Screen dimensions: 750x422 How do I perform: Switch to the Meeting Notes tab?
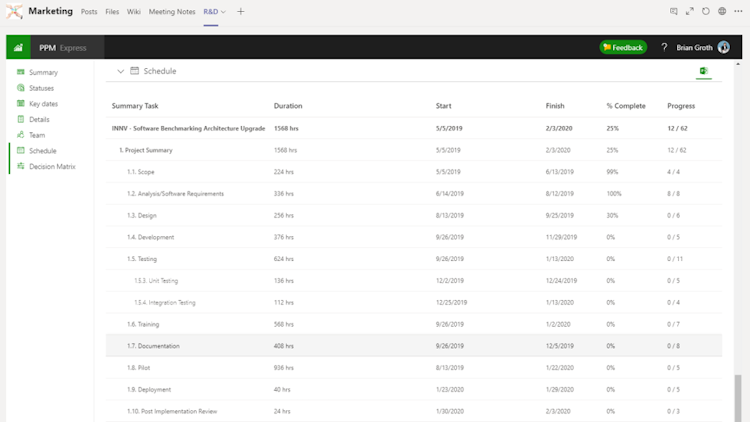click(x=172, y=11)
